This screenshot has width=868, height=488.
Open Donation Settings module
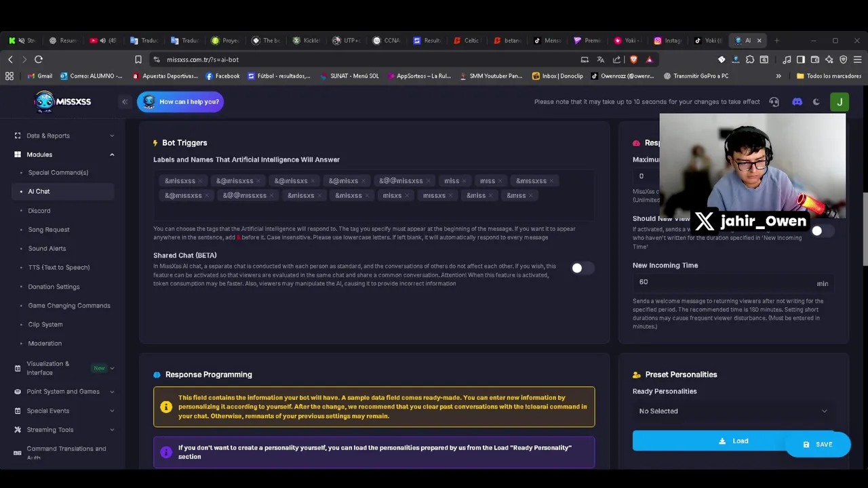54,287
